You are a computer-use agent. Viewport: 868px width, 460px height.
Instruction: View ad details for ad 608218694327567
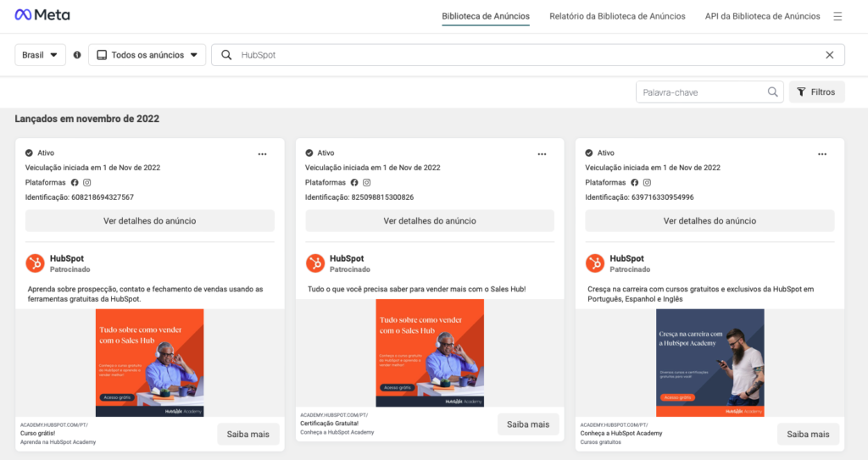coord(149,221)
